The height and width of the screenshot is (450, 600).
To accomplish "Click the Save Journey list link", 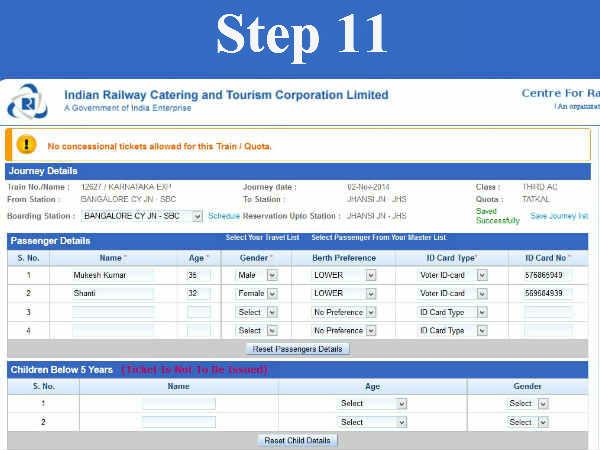I will tap(558, 216).
